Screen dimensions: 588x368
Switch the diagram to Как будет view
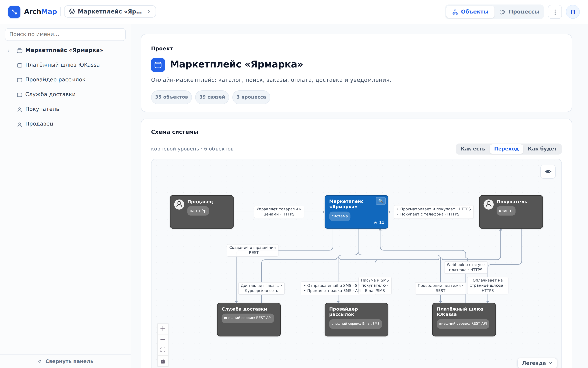(x=542, y=149)
